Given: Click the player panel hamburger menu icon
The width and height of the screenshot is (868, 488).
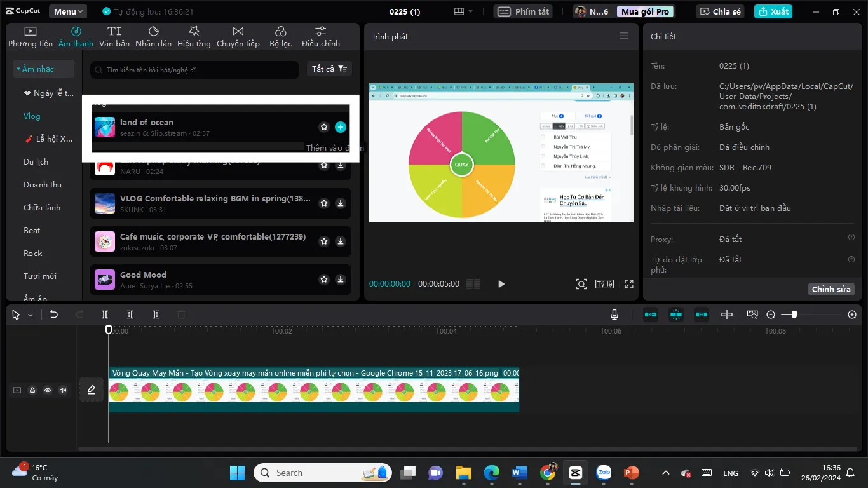Looking at the screenshot, I should point(624,36).
